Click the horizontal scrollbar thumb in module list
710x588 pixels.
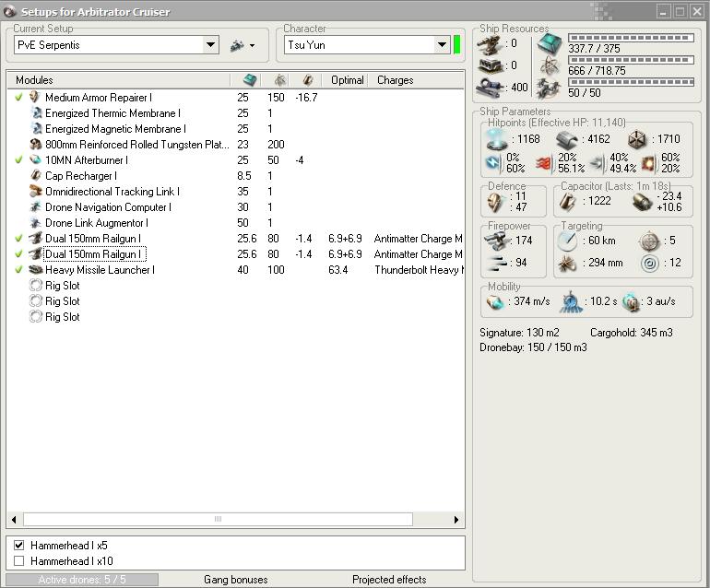tap(218, 519)
